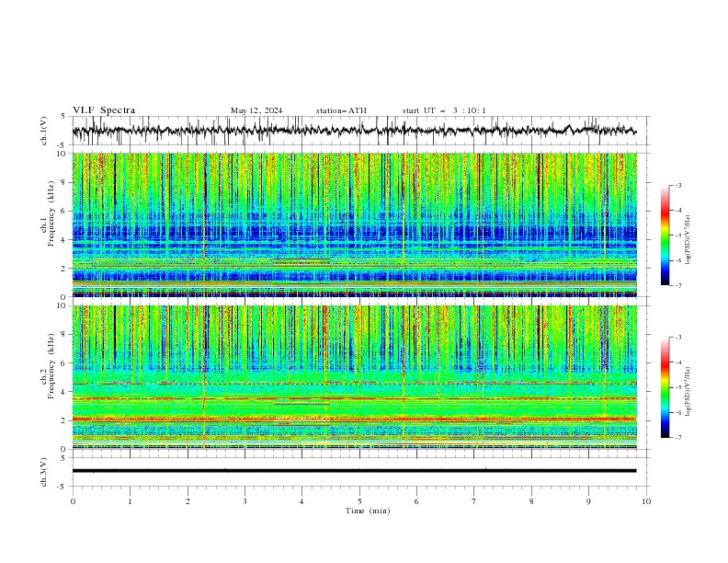The width and height of the screenshot is (728, 563).
Task: Click the "ch.1(V)" waveform axis label
Action: point(44,131)
